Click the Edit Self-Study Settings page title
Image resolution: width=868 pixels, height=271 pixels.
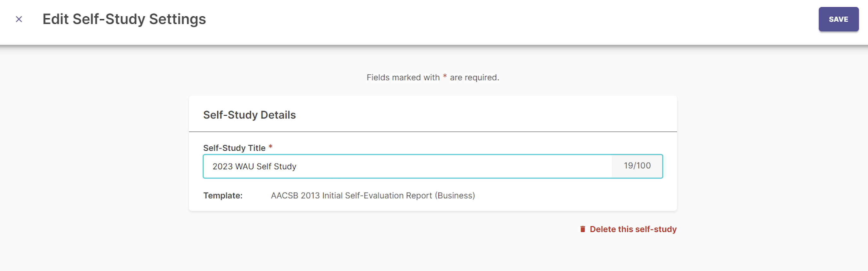pyautogui.click(x=124, y=19)
